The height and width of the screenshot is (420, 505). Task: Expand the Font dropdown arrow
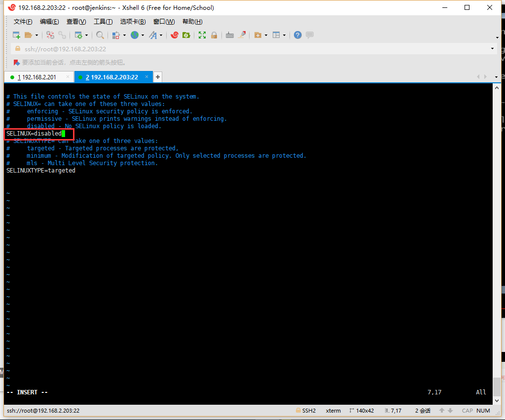pyautogui.click(x=161, y=35)
